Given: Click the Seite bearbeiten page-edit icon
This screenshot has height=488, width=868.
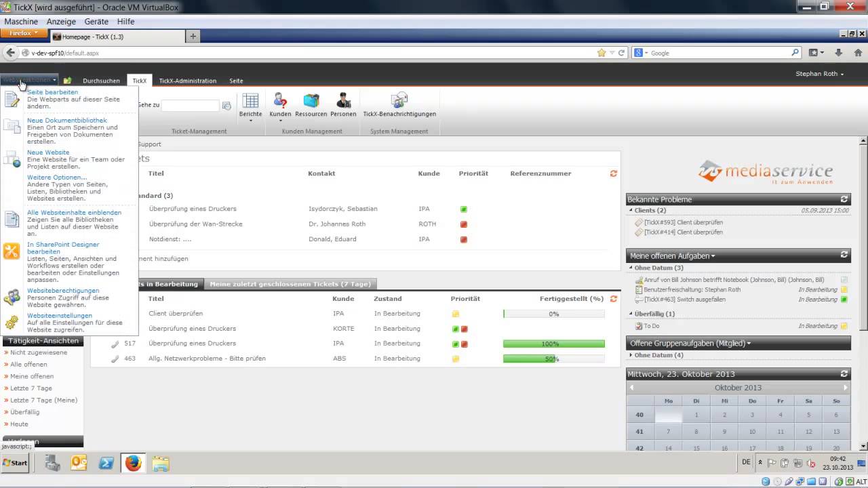Looking at the screenshot, I should (12, 99).
